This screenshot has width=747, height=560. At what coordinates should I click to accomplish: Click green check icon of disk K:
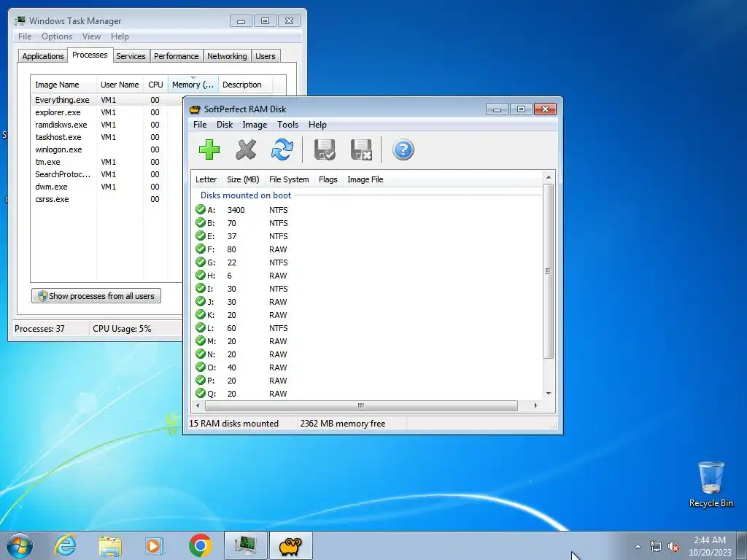point(201,314)
